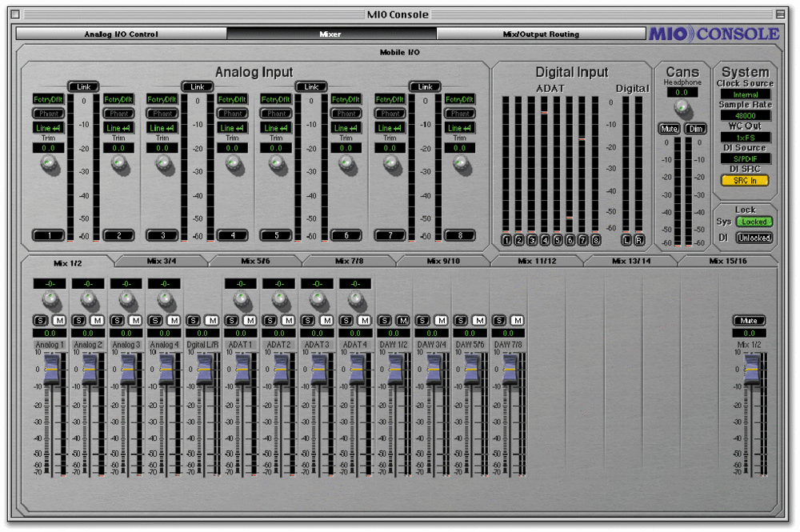
Task: Solo the Digital L/R mixer channel
Action: 194,320
